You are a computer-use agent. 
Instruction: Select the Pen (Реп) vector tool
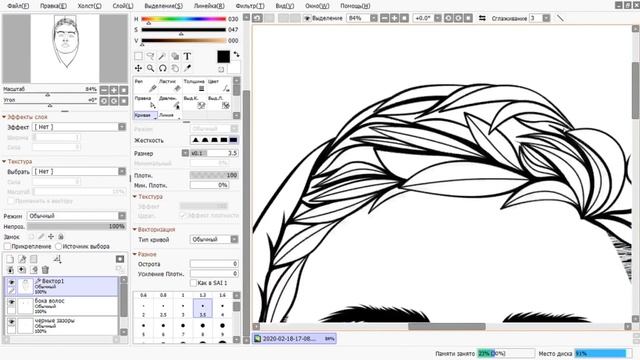[x=145, y=85]
